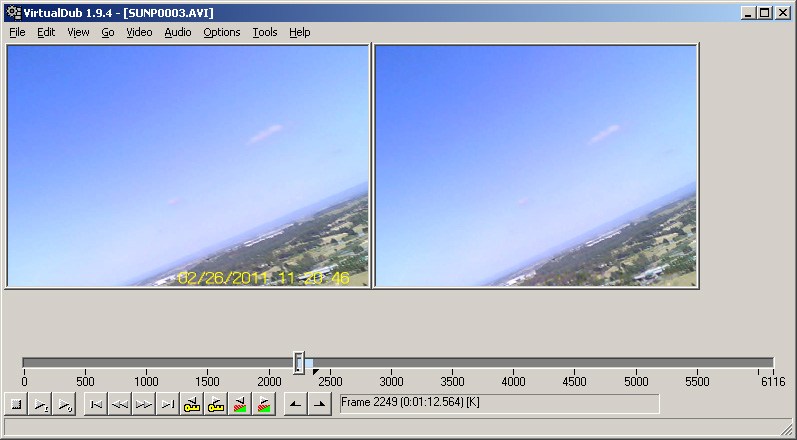Click the input video pane with the timestamp

pos(188,166)
